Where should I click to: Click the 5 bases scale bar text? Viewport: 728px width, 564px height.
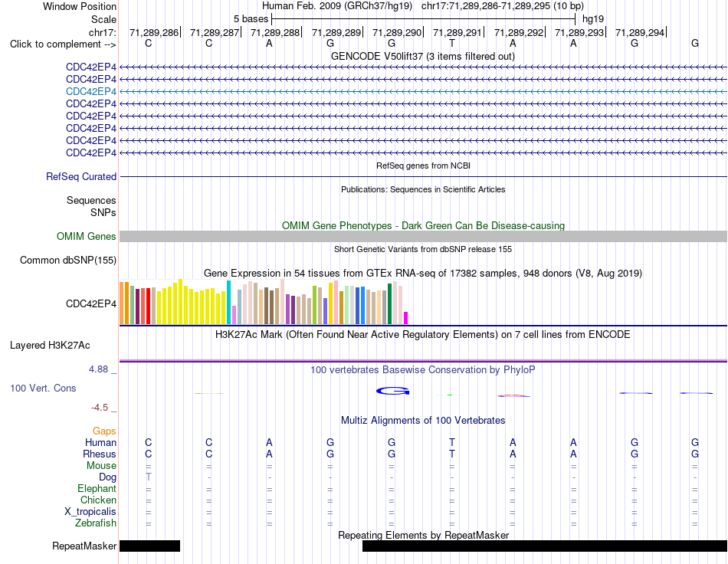pyautogui.click(x=251, y=19)
